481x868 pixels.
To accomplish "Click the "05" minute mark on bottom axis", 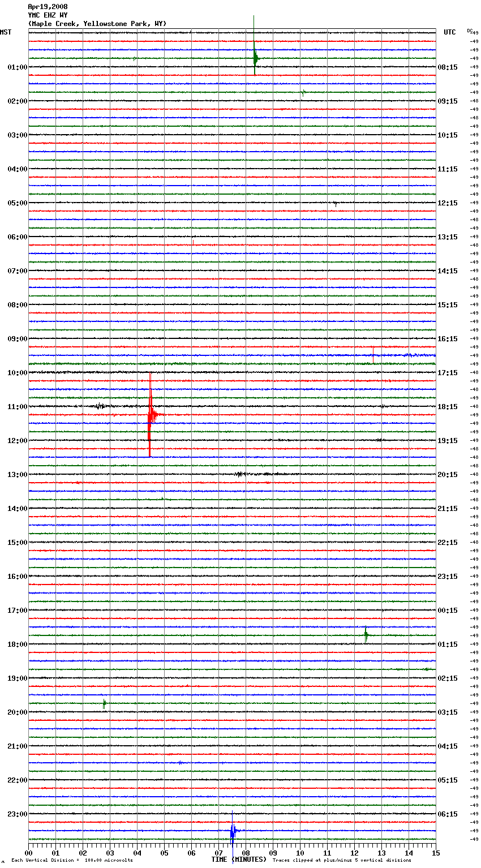I will tap(164, 853).
